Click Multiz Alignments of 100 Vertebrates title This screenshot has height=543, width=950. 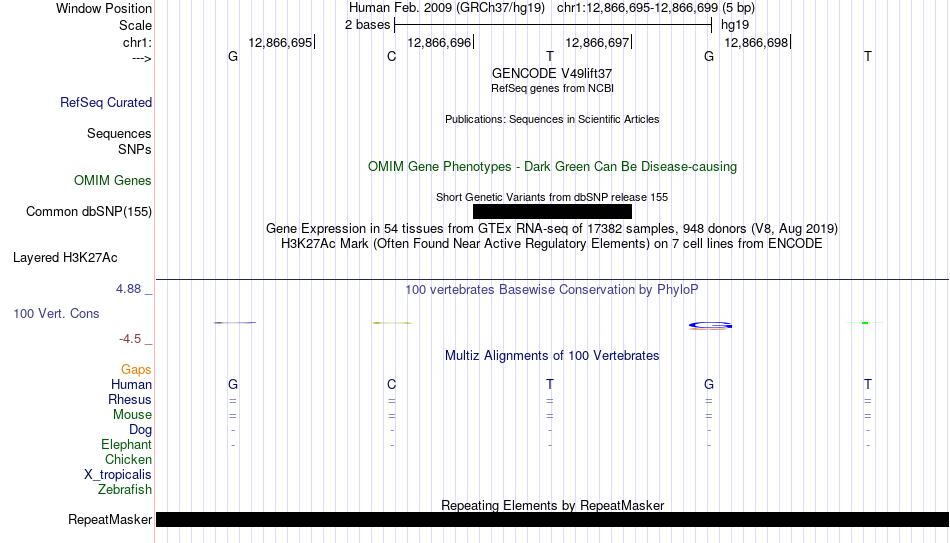point(552,356)
